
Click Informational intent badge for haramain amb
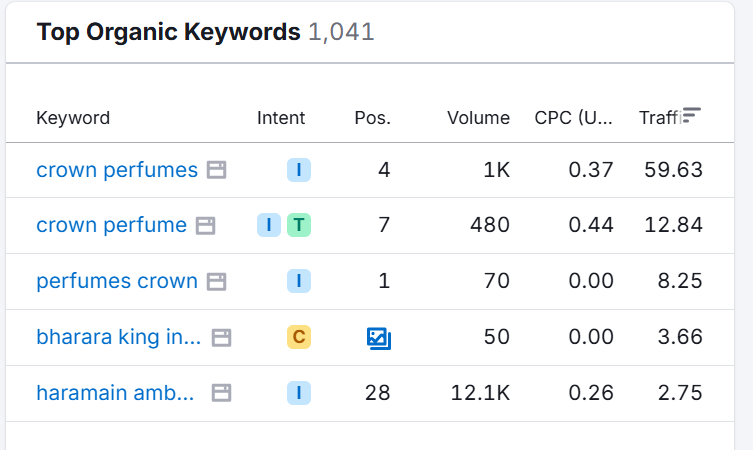299,393
